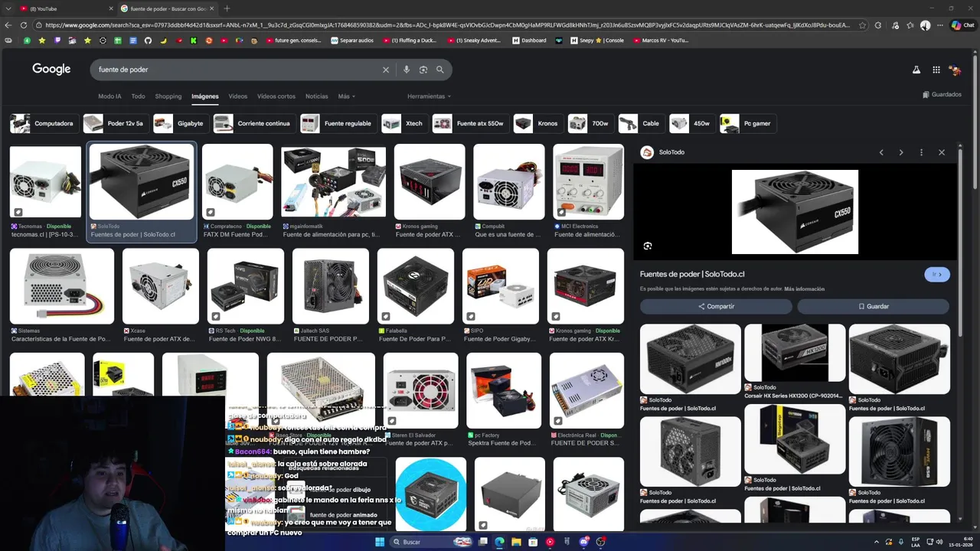
Task: Switch to the Modo IA tab
Action: coord(109,96)
